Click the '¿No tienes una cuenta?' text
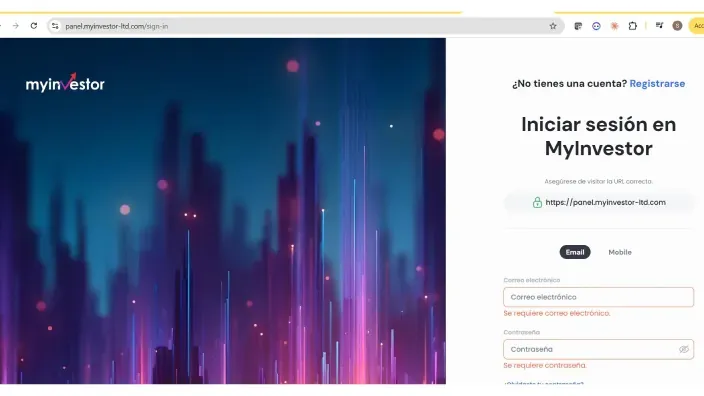The height and width of the screenshot is (396, 704). (569, 84)
